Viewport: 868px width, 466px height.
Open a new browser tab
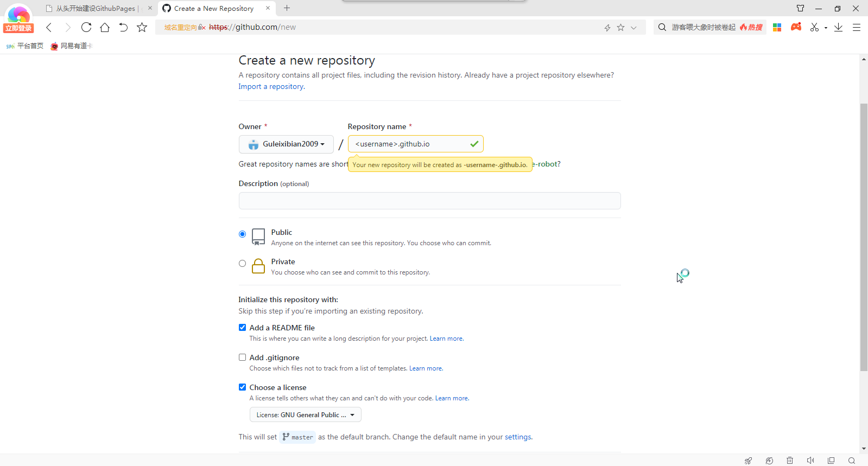pos(287,8)
